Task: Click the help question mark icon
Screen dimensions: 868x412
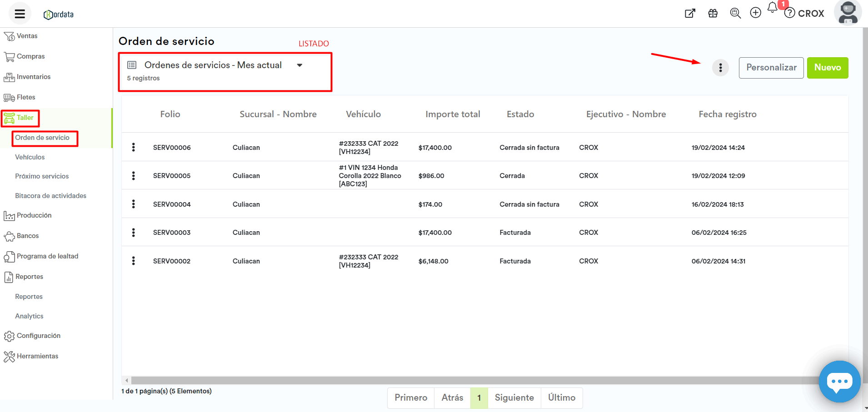Action: [x=790, y=13]
